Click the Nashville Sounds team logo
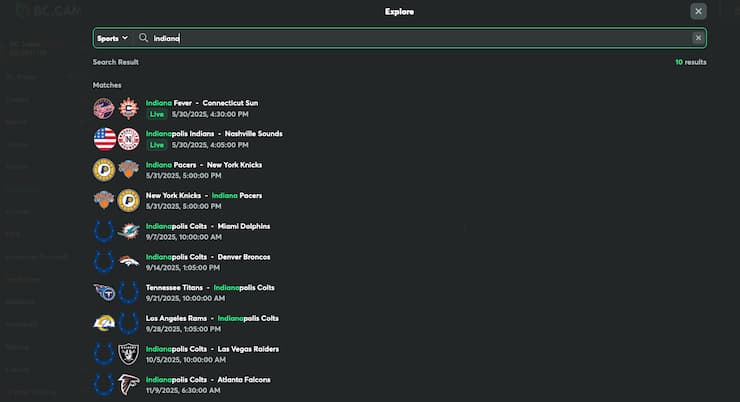Screen dimensions: 740x402 (x=128, y=139)
